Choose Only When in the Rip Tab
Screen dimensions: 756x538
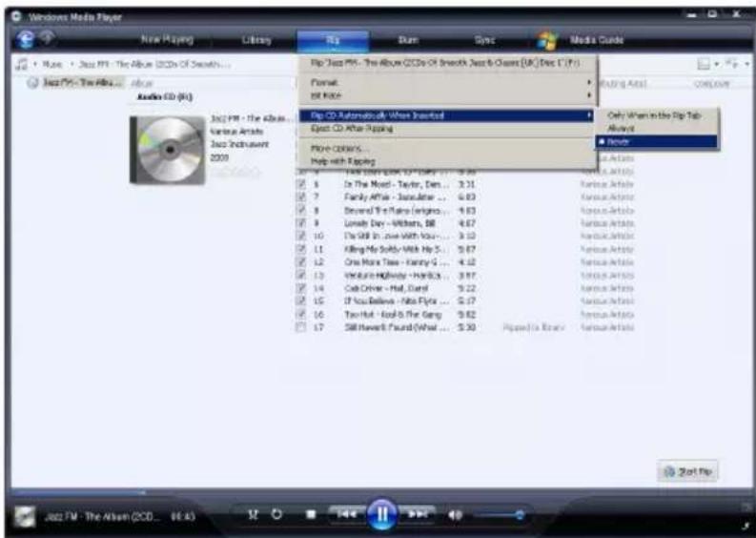[657, 115]
